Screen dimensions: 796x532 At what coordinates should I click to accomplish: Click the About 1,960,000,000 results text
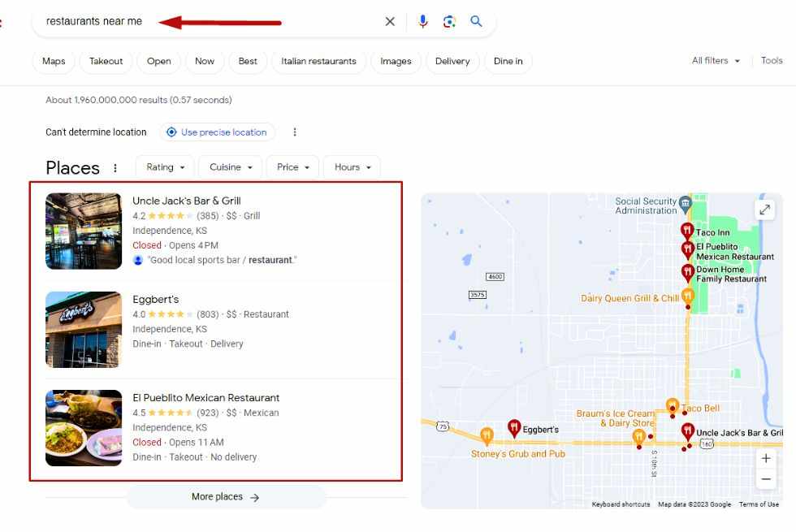139,100
